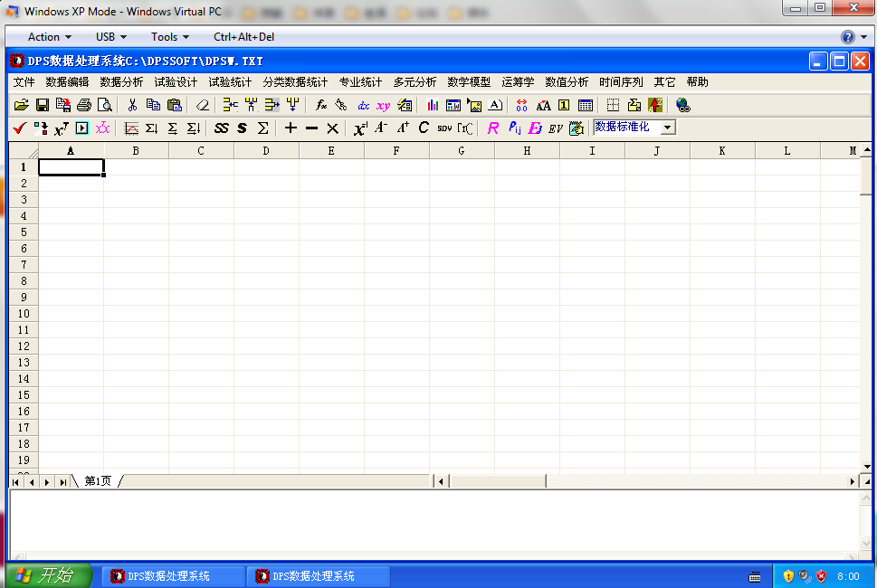Image resolution: width=877 pixels, height=588 pixels.
Task: Open the bar chart icon
Action: 433,105
